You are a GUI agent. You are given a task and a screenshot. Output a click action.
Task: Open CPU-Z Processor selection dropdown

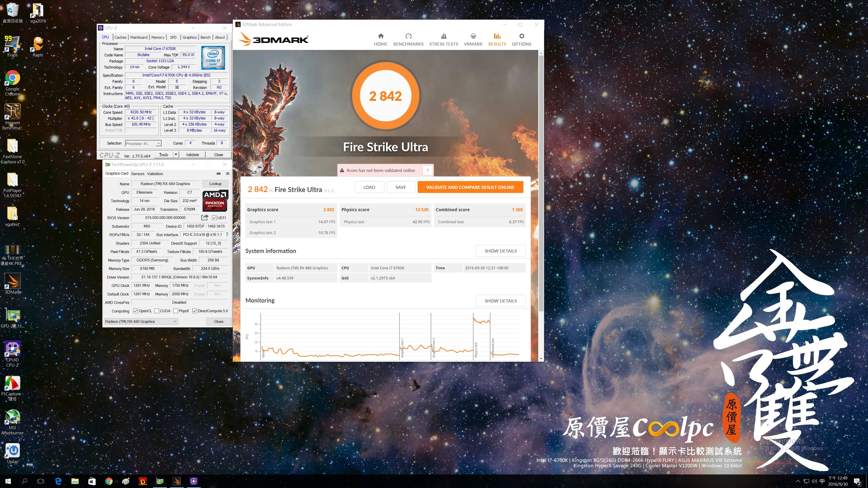coord(143,143)
